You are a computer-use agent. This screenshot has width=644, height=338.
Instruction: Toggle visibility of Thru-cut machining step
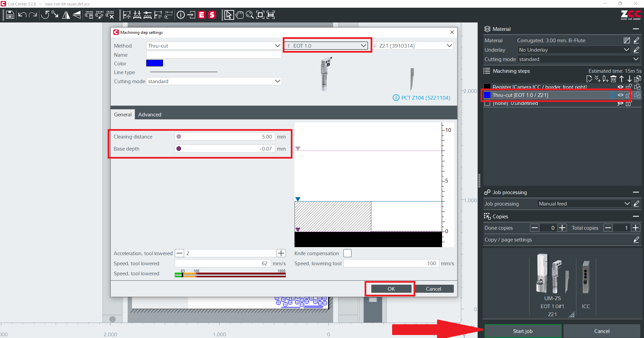pos(621,95)
